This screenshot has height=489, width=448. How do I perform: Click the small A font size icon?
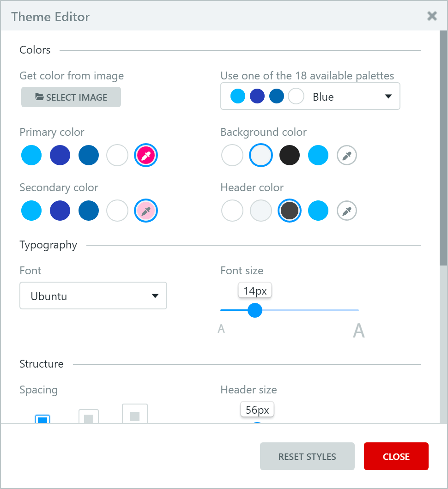click(221, 328)
